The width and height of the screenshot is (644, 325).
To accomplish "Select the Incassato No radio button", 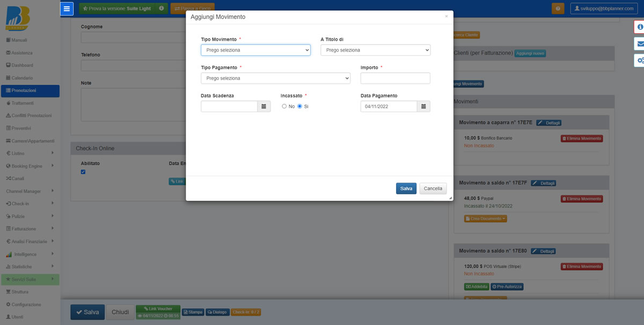I will (284, 106).
